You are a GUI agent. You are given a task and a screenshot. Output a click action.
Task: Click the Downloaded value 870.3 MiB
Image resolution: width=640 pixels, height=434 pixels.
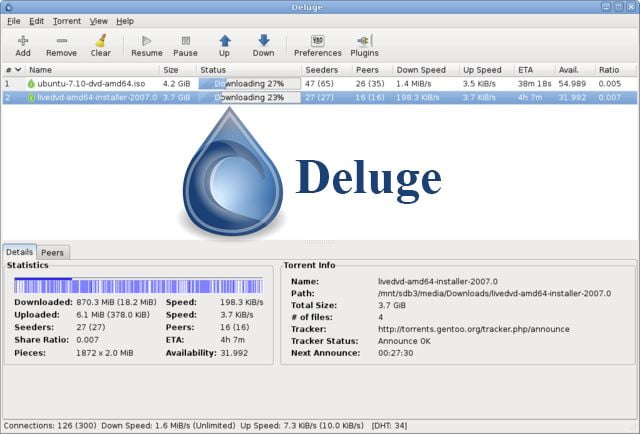[x=116, y=303]
